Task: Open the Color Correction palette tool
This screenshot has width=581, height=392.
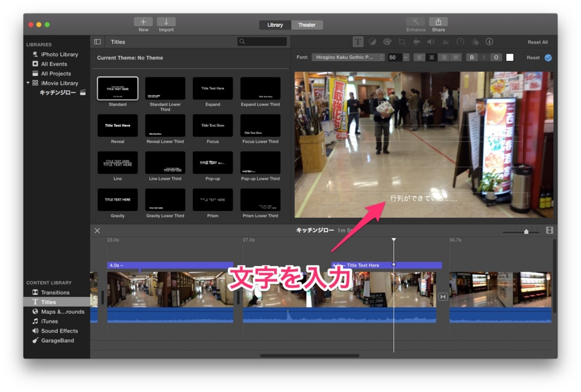Action: click(x=387, y=42)
